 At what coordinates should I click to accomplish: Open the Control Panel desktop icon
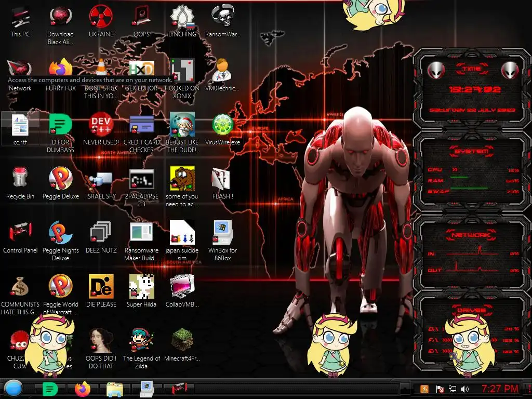click(x=20, y=237)
